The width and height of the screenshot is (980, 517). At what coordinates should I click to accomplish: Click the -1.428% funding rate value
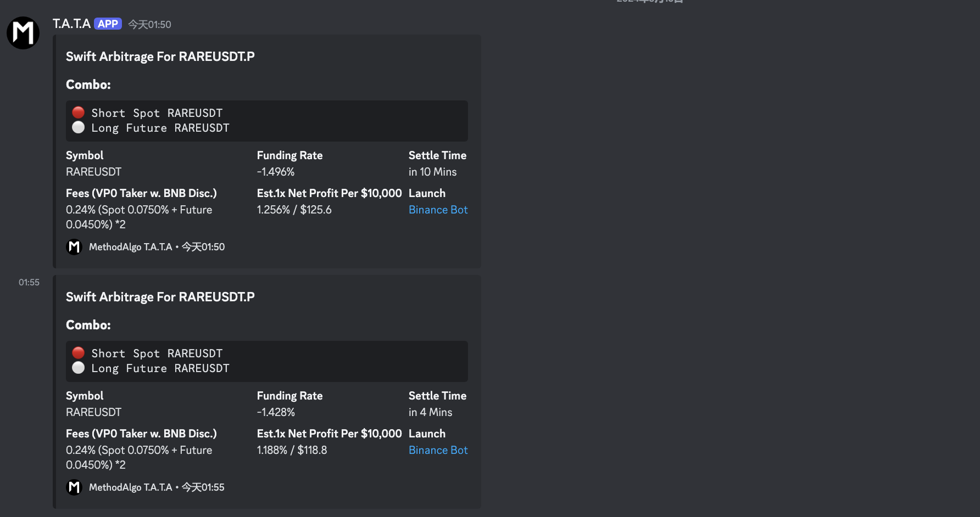tap(276, 412)
